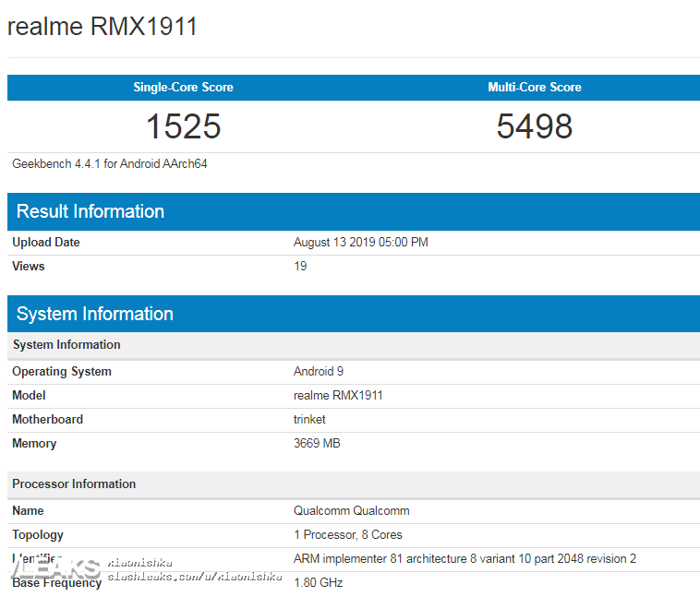Screen dimensions: 700x597
Task: Click the single-core score value 1525
Action: (184, 126)
